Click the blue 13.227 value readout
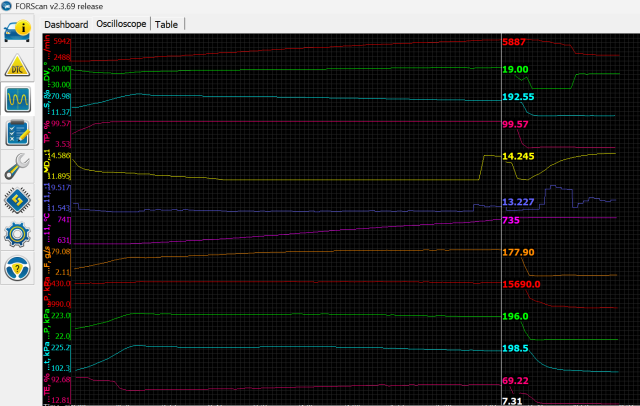Viewport: 640px width, 406px height. tap(520, 201)
